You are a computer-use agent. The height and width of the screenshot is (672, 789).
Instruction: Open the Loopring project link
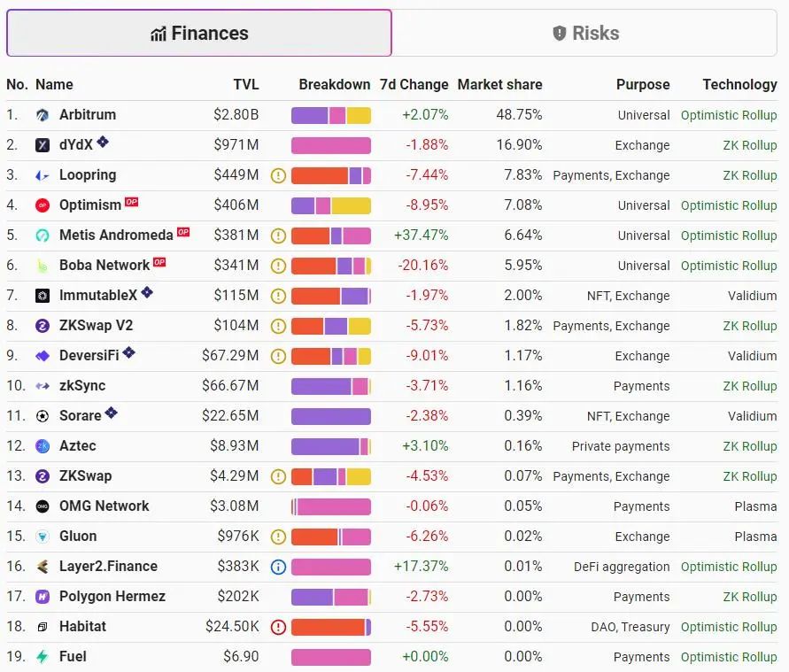pyautogui.click(x=88, y=175)
